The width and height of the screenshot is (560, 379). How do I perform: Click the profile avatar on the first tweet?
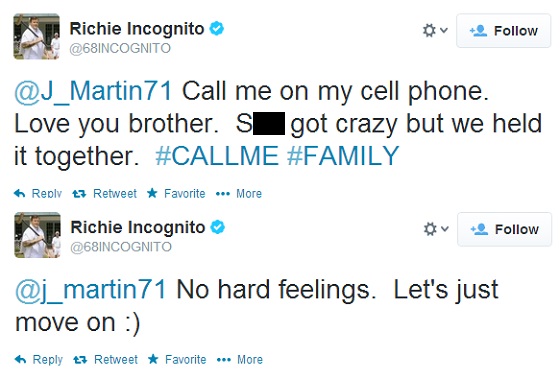coord(36,36)
